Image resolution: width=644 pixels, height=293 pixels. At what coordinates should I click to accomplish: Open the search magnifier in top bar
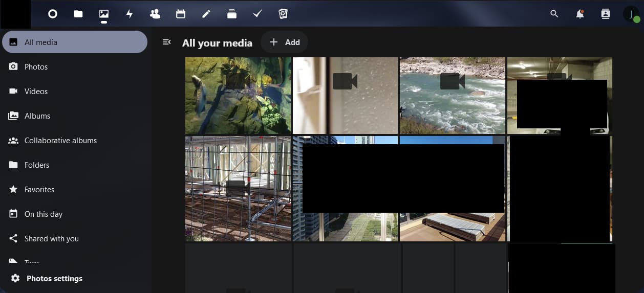[x=554, y=14]
